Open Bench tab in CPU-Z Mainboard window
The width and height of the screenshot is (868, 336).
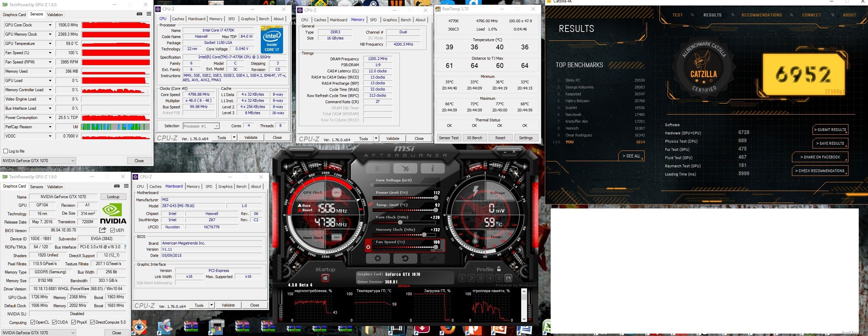[x=241, y=187]
